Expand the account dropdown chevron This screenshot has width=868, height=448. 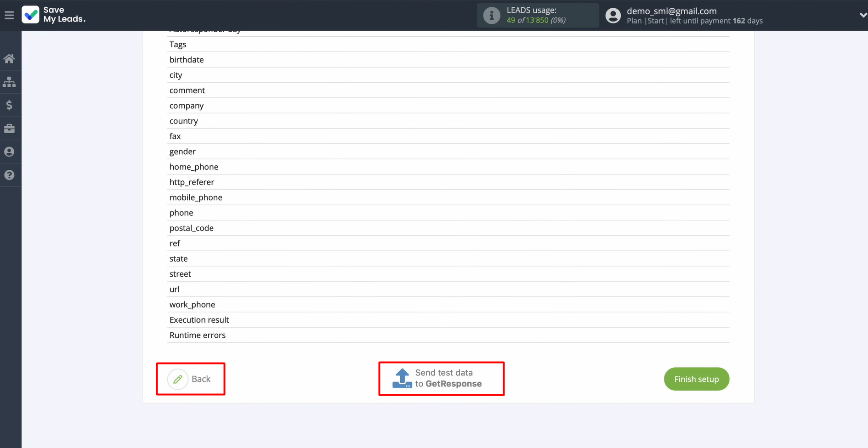click(x=862, y=15)
